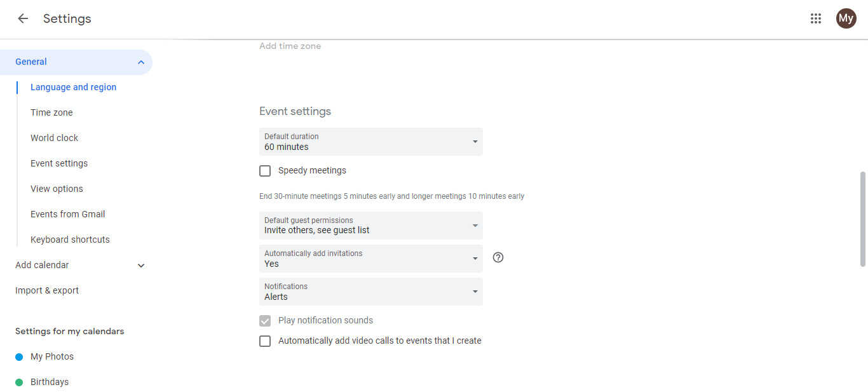Screen dimensions: 868x392
Task: Click the Speedy meetings label
Action: (312, 170)
